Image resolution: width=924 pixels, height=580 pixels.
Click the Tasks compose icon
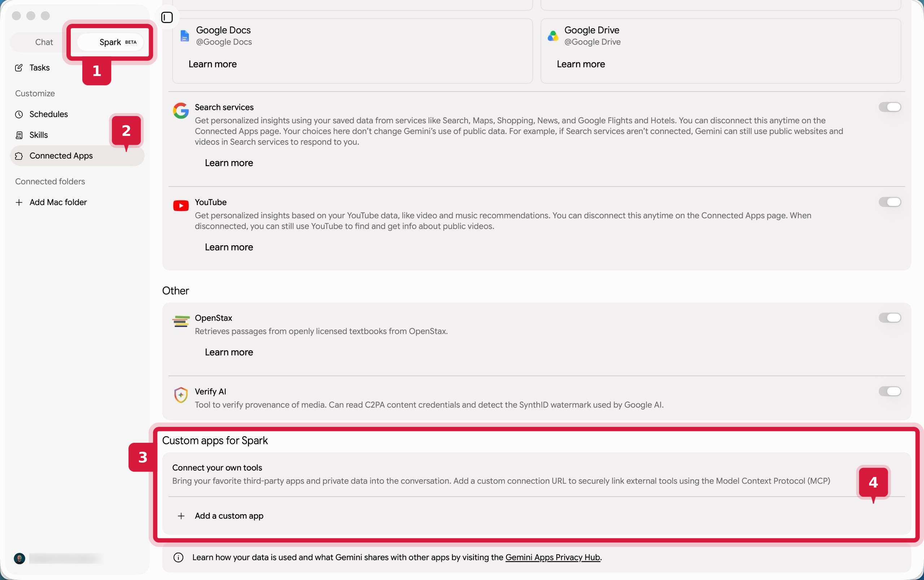[x=19, y=68]
